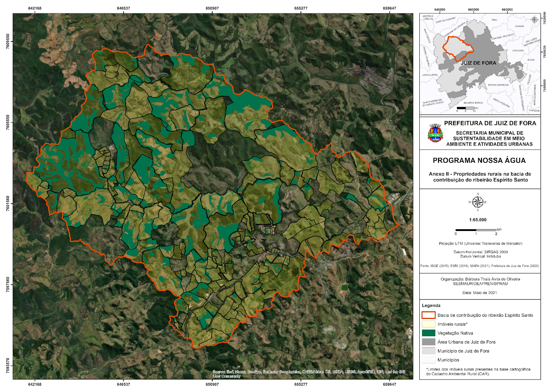Pick the Município de Juiz de Fora swatch
The width and height of the screenshot is (554, 392).
(428, 351)
